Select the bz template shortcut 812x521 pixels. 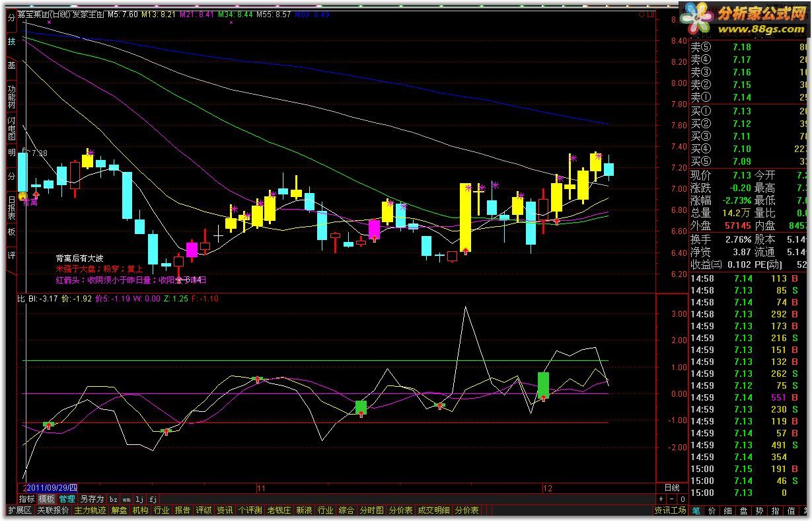click(x=113, y=499)
